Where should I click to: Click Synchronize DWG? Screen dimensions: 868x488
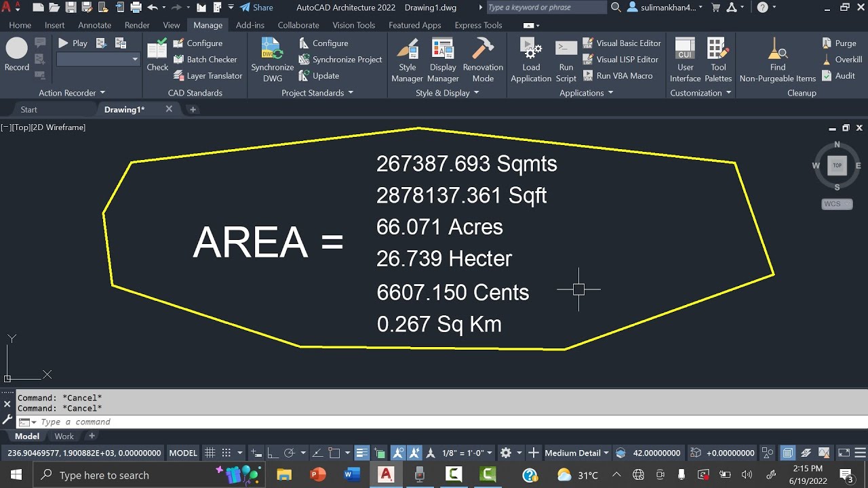point(273,60)
